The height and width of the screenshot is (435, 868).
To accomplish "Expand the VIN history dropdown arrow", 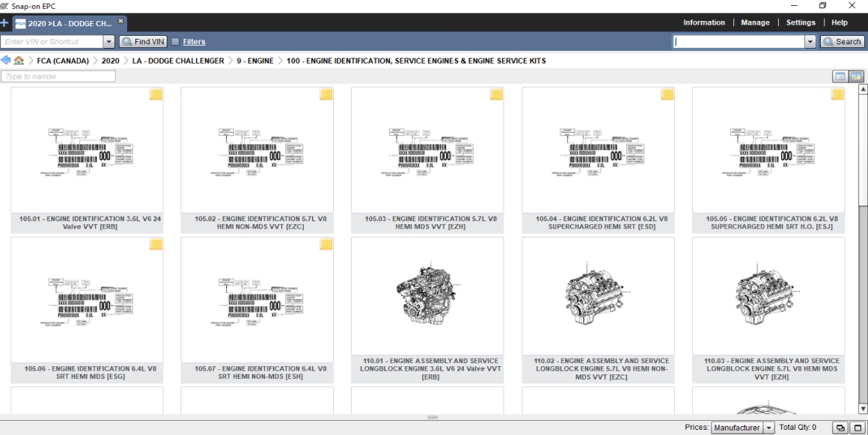I will coord(109,41).
